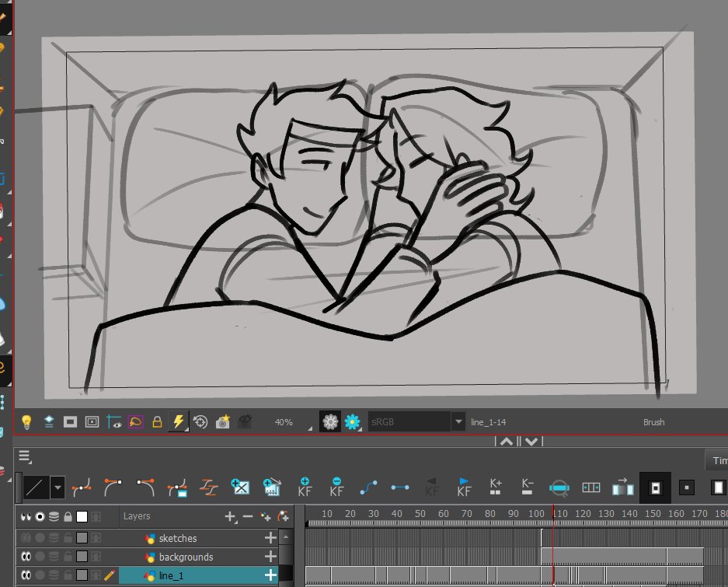
Task: Click the K- remove key exposure icon
Action: 527,487
